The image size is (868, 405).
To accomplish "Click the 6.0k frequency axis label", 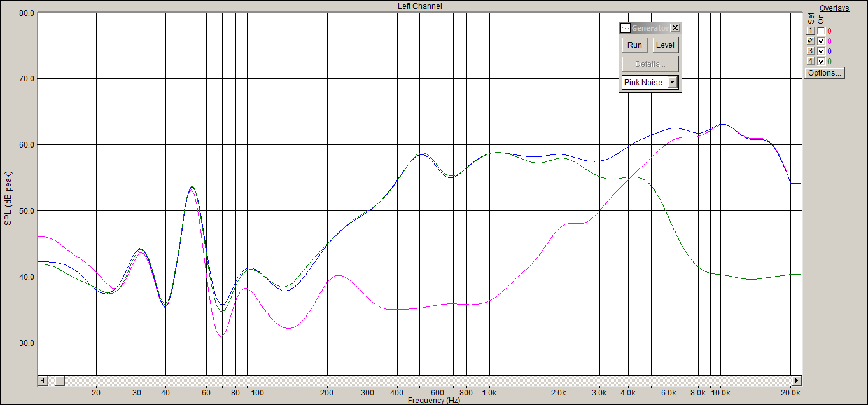I will 669,393.
